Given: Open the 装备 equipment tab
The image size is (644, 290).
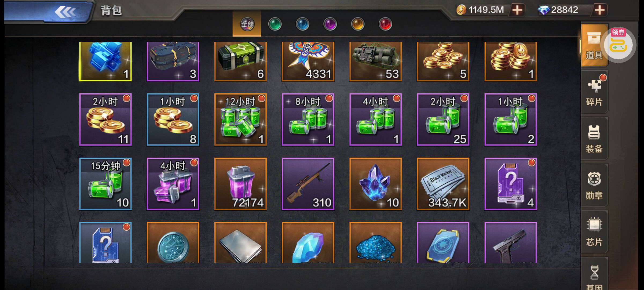Looking at the screenshot, I should tap(594, 139).
